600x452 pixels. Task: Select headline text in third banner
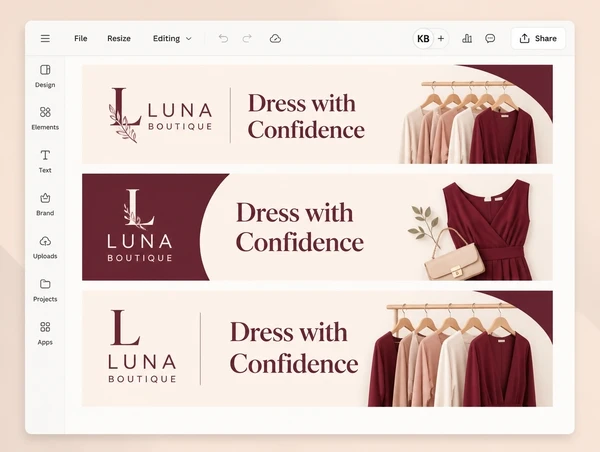coord(294,347)
